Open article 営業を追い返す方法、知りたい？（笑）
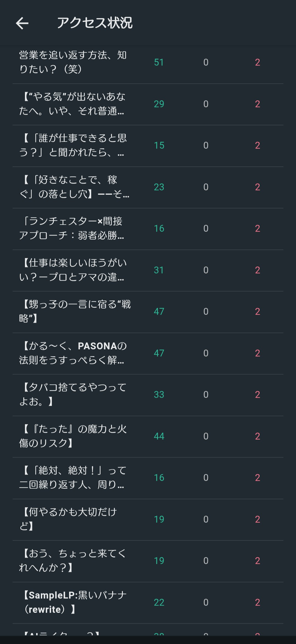 [73, 62]
